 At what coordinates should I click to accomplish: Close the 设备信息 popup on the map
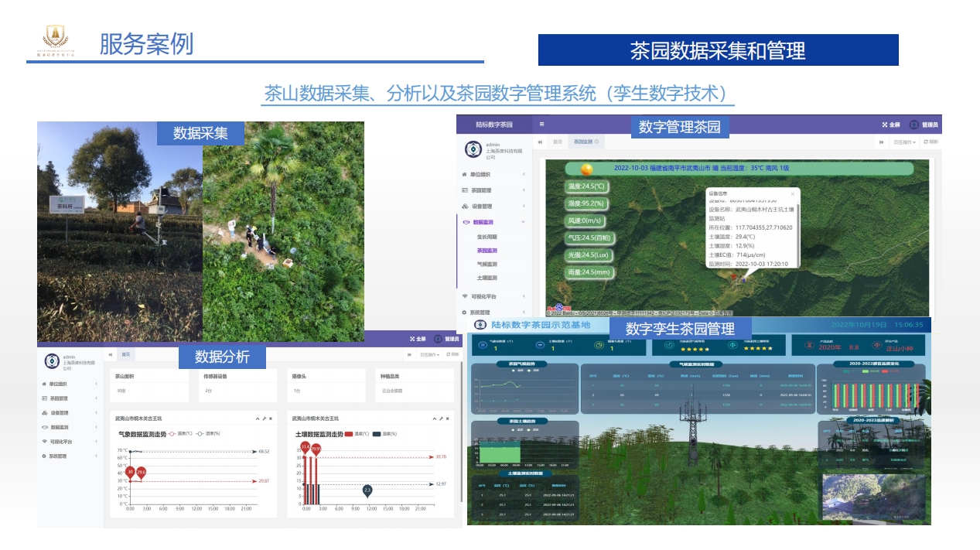[x=792, y=194]
